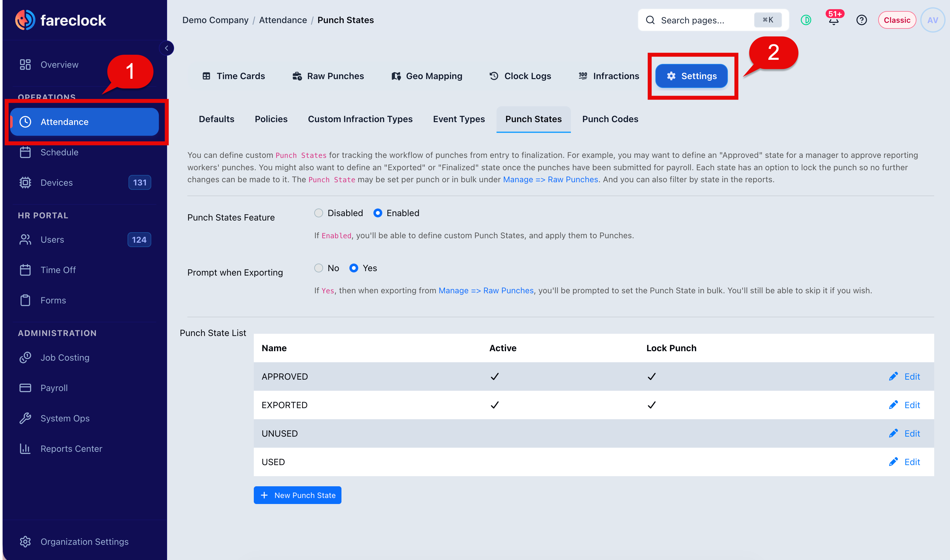Open the notifications bell icon
The height and width of the screenshot is (560, 950).
[834, 20]
